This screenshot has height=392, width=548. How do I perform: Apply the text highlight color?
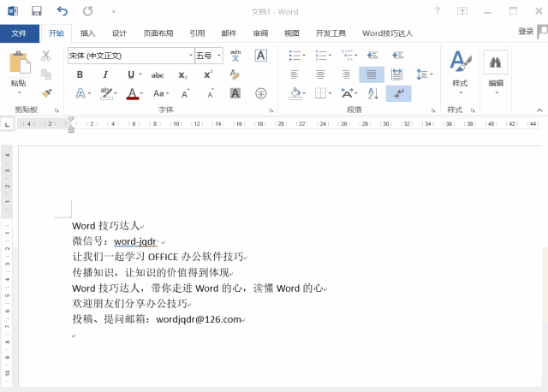tap(106, 93)
